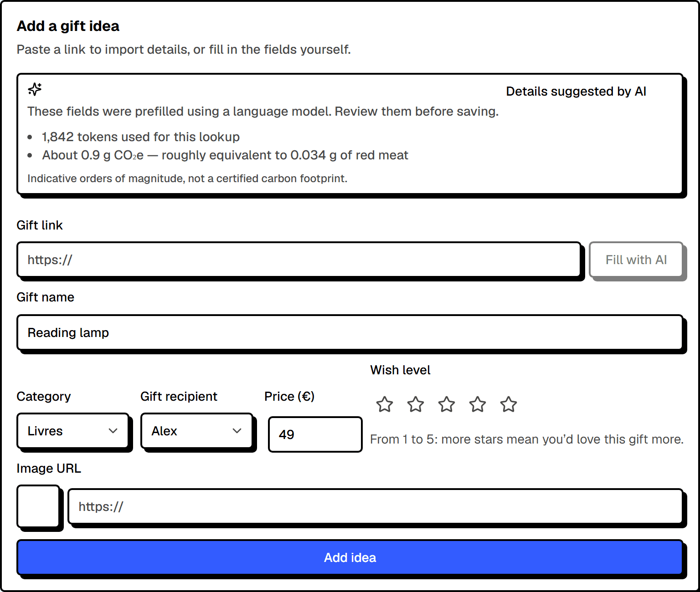Click the 'Indicative orders of magnitude' disclaimer

tap(187, 179)
